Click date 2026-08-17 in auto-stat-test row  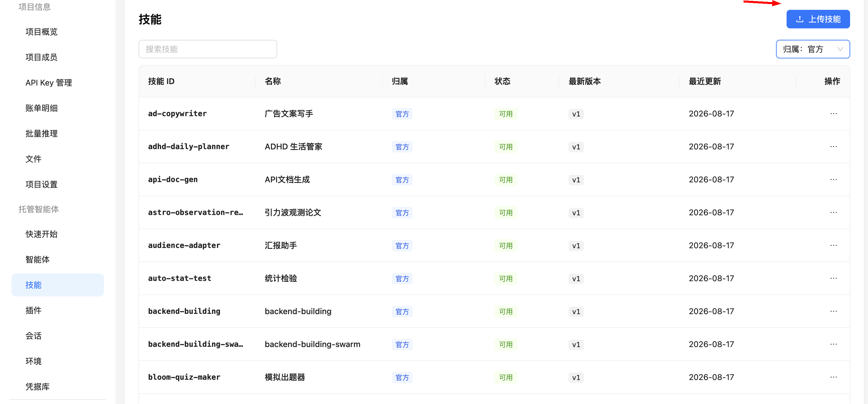point(711,278)
